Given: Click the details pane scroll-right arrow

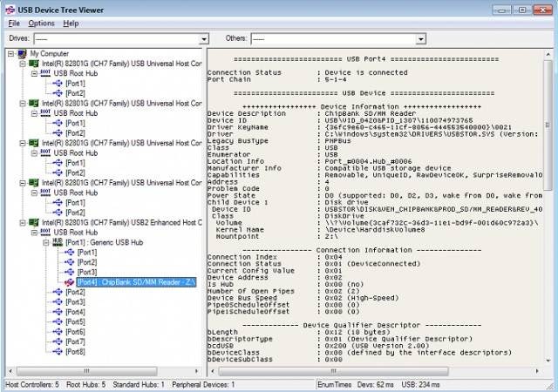Looking at the screenshot, I should (x=537, y=371).
